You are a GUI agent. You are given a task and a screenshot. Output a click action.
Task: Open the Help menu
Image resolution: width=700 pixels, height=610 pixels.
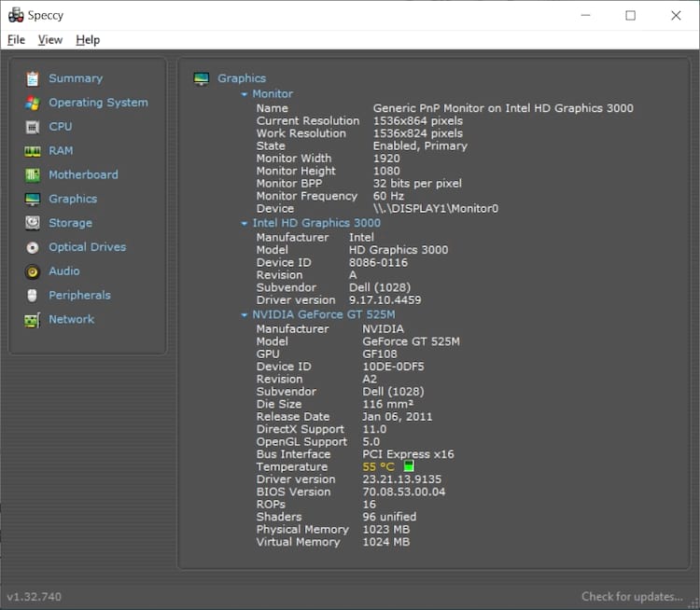coord(88,40)
